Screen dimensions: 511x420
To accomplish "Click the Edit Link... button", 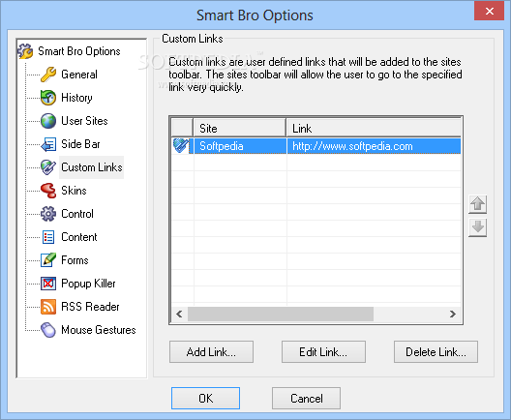I will (x=323, y=352).
